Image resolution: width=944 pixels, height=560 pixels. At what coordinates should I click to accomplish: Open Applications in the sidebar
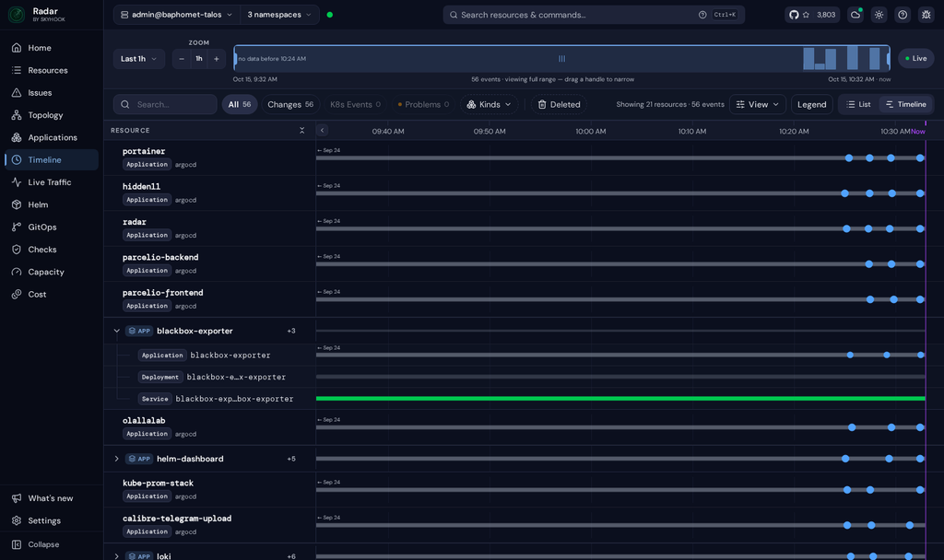click(52, 137)
